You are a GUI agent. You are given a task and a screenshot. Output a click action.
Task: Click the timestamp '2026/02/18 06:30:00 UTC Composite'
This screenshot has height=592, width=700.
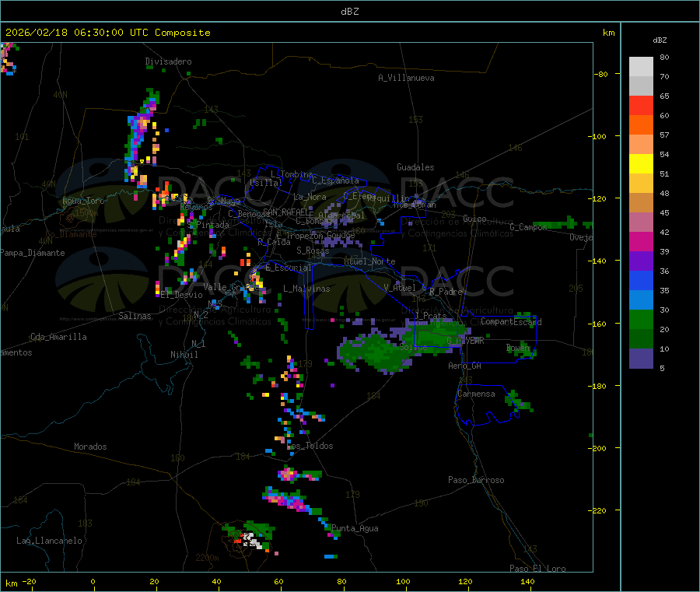[x=107, y=33]
